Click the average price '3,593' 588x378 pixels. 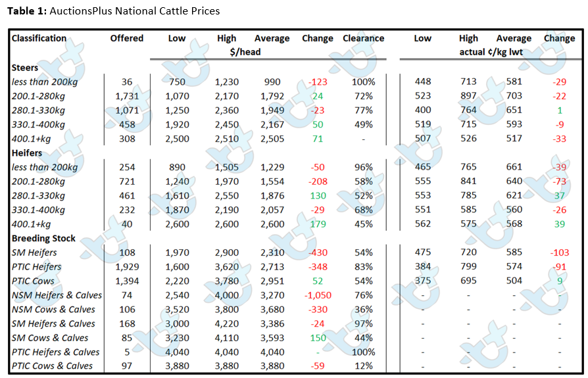tap(272, 338)
